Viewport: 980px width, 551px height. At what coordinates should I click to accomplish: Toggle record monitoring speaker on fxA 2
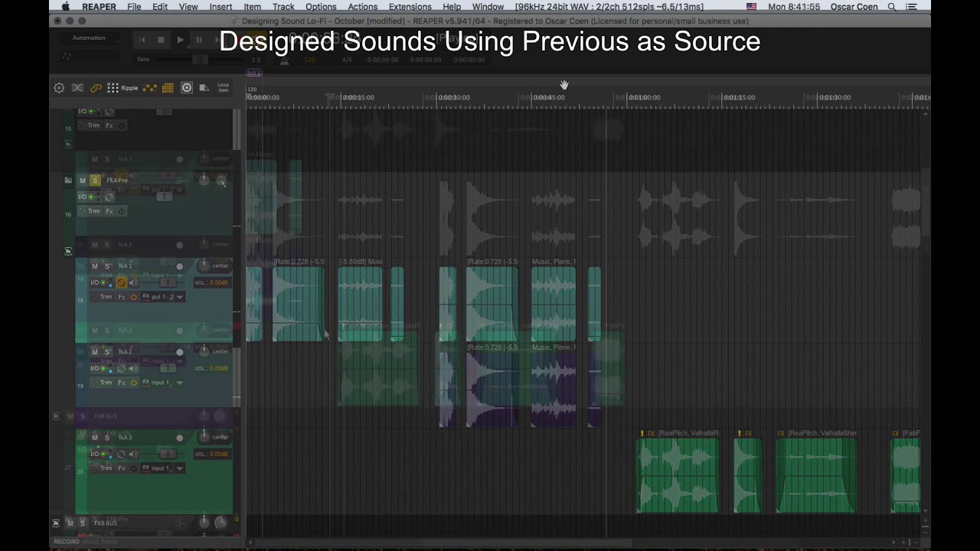[x=134, y=369]
